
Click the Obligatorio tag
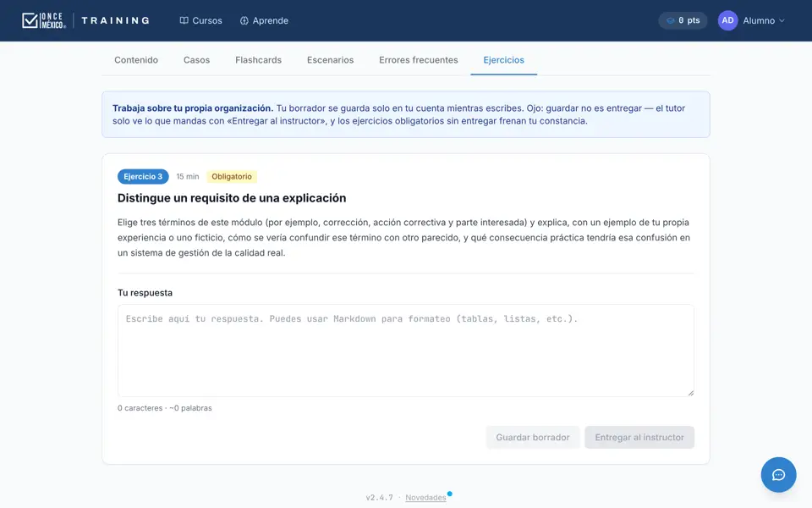[x=232, y=177]
